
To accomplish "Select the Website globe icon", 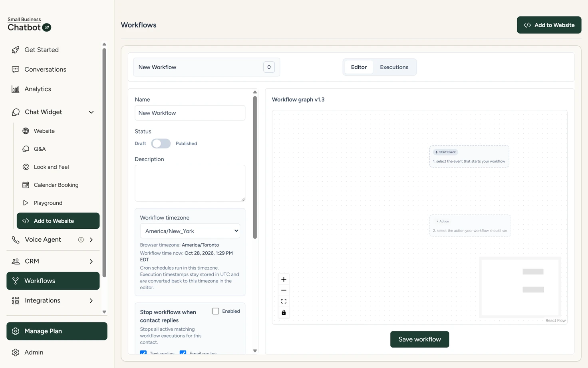I will (x=26, y=131).
